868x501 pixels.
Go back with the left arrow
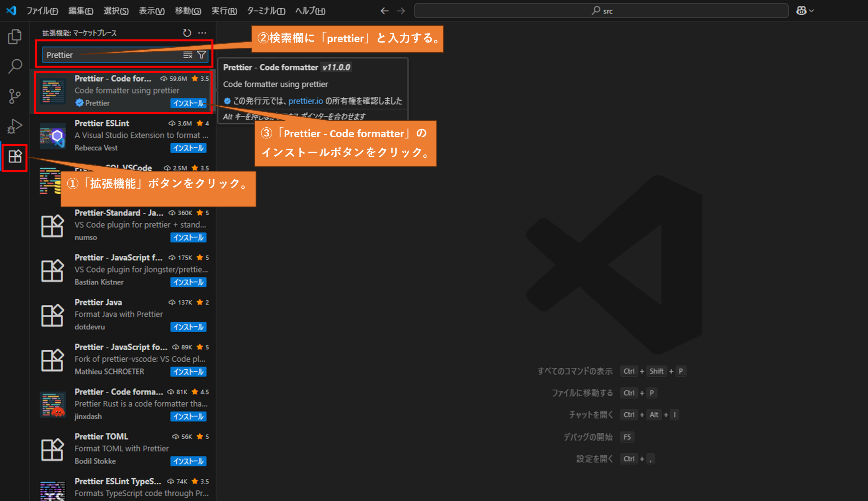[x=384, y=11]
